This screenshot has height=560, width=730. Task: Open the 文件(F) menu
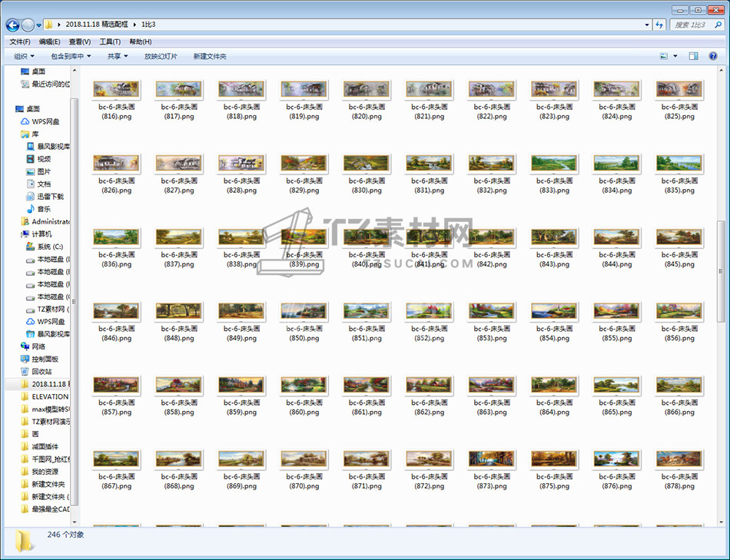(20, 41)
